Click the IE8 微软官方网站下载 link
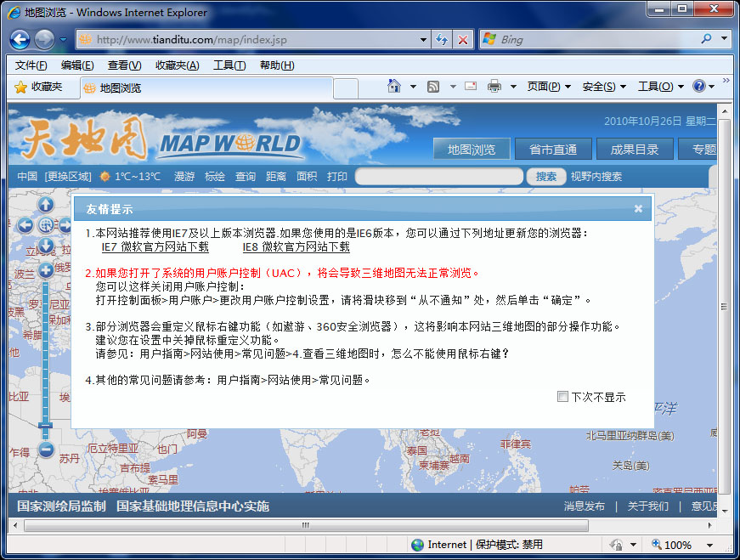Image resolution: width=740 pixels, height=560 pixels. (296, 247)
